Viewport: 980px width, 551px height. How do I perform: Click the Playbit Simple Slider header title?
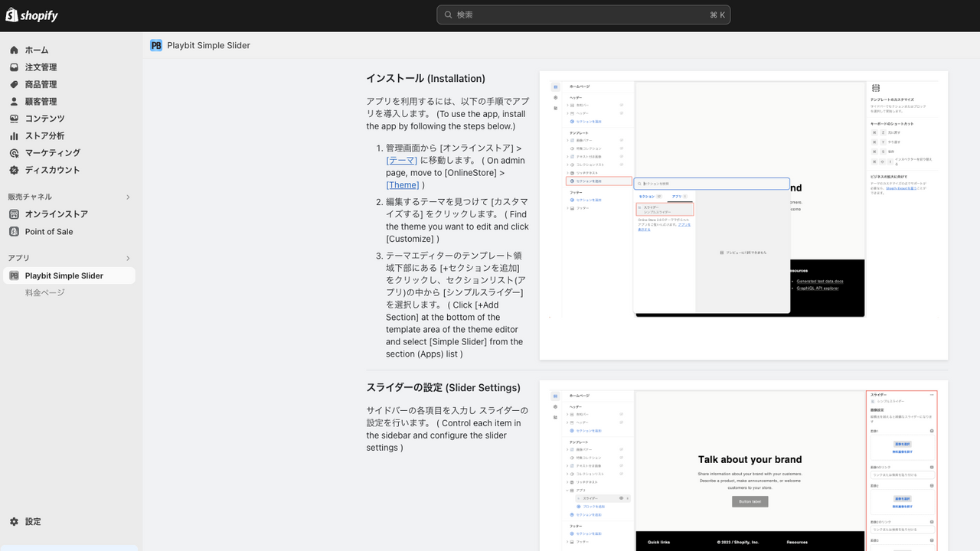(208, 45)
